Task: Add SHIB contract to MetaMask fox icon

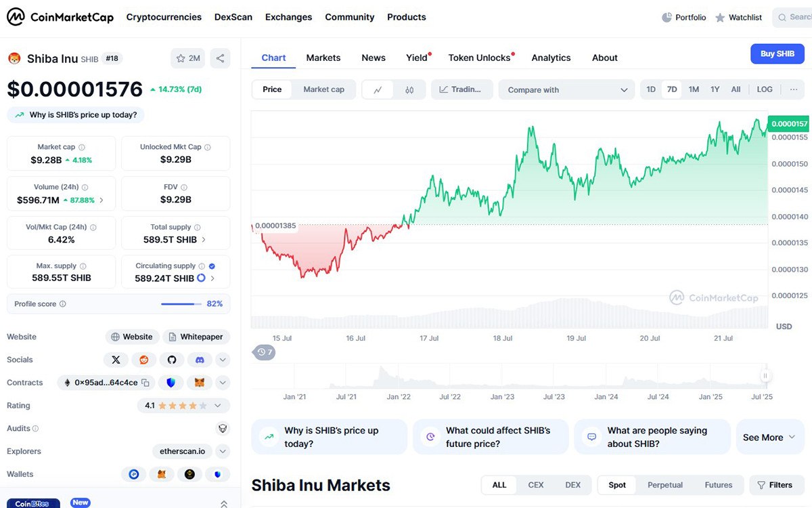Action: [199, 383]
